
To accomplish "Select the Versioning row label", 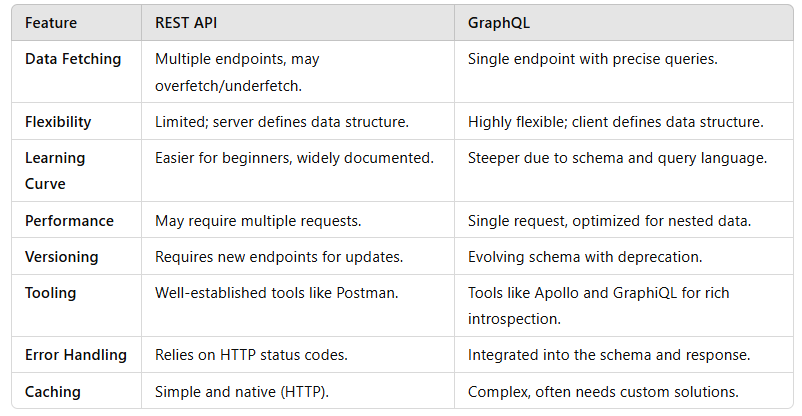I will point(62,257).
